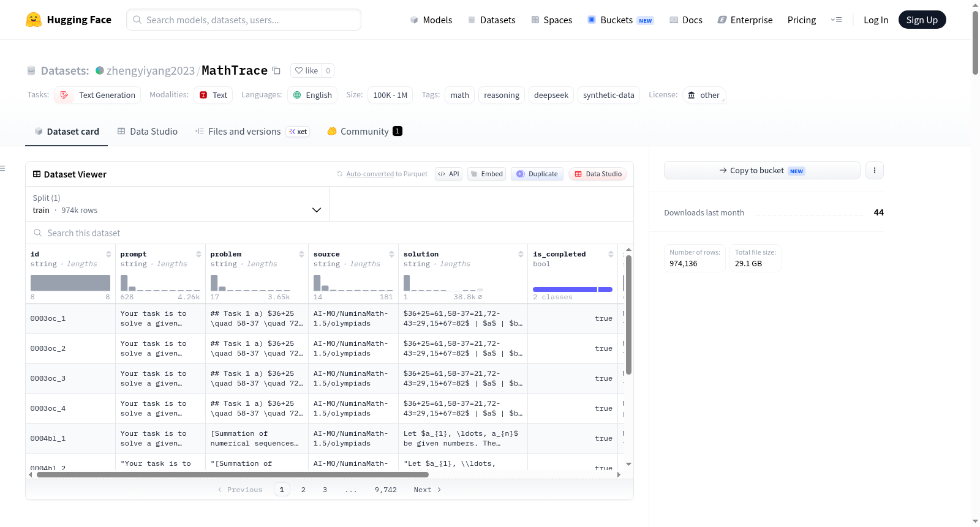Click the Log In link

click(876, 20)
